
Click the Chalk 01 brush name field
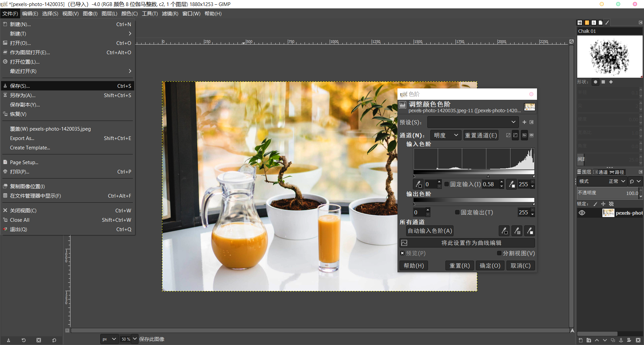tap(609, 31)
